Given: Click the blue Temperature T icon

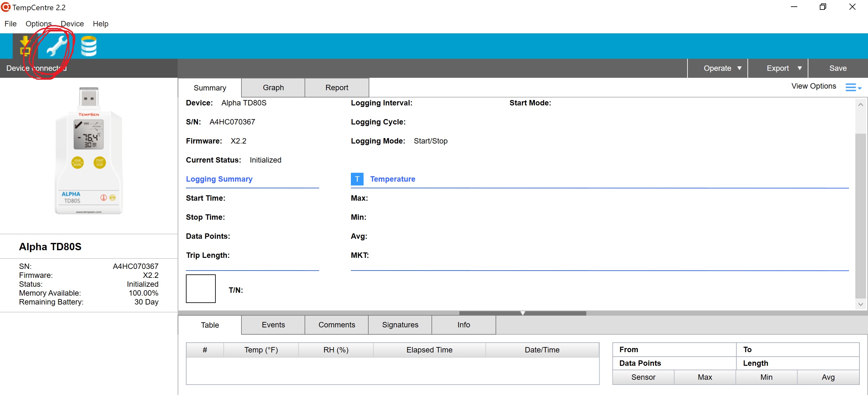Looking at the screenshot, I should coord(357,179).
